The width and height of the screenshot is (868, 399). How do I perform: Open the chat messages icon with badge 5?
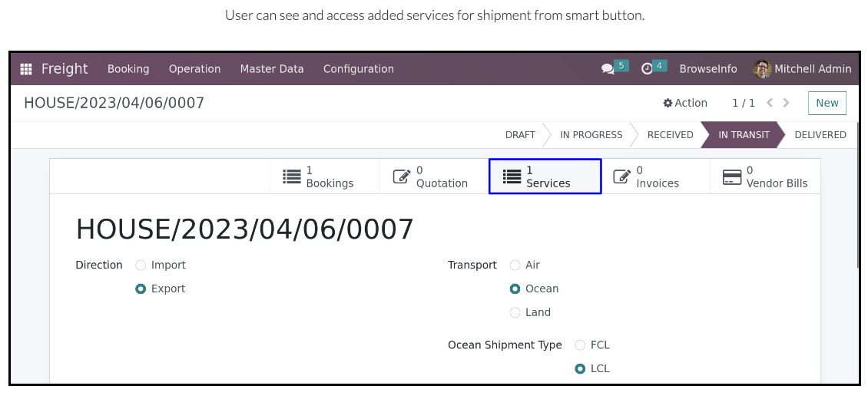[608, 69]
